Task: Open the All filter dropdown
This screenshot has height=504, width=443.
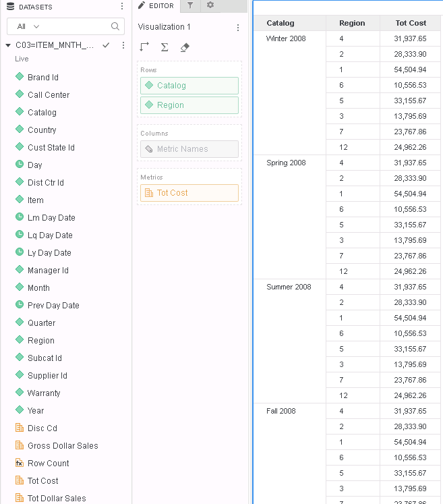Action: coord(28,26)
